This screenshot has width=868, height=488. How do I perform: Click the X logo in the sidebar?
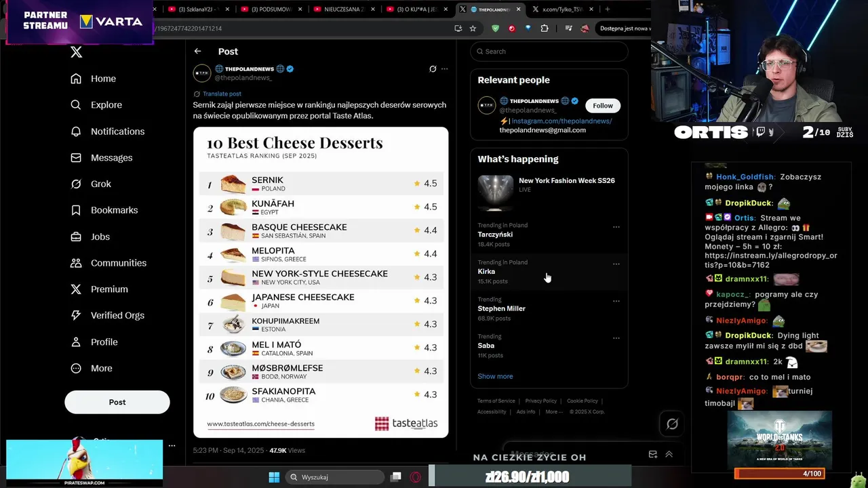pyautogui.click(x=77, y=52)
